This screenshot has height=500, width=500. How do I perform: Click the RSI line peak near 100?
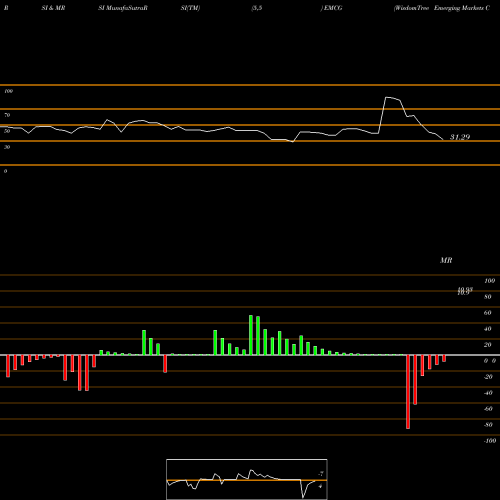387,97
